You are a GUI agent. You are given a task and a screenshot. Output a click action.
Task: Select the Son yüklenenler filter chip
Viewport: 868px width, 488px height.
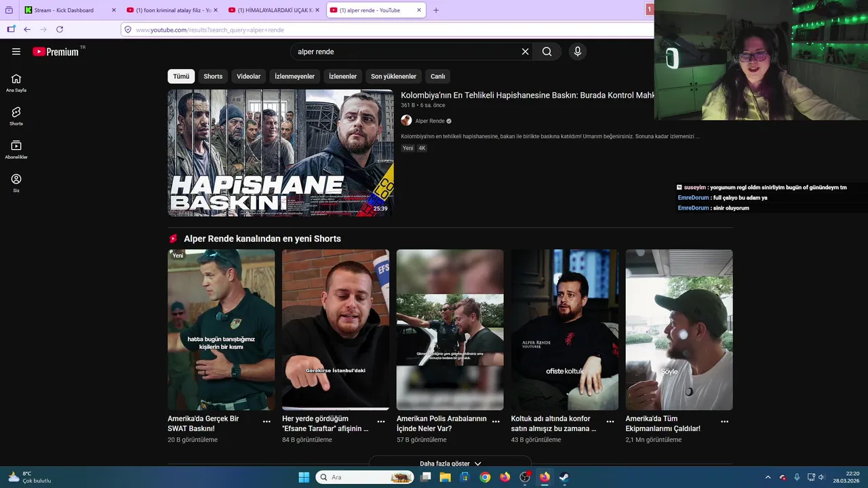tap(393, 77)
